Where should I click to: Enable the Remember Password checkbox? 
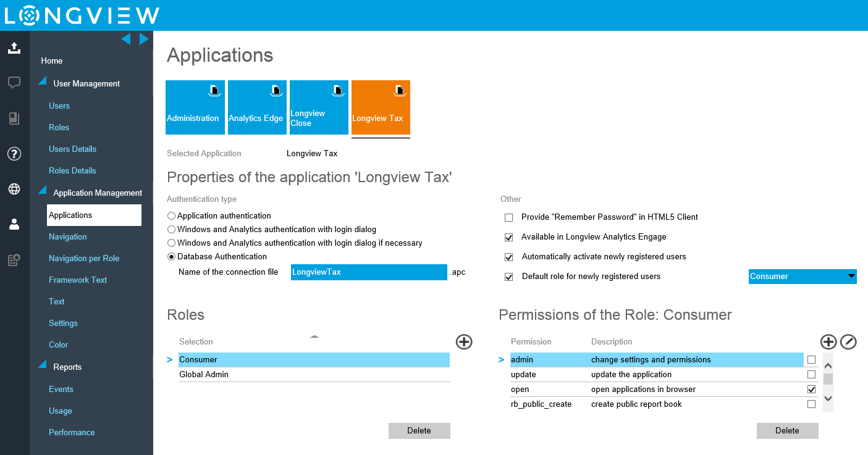[509, 217]
